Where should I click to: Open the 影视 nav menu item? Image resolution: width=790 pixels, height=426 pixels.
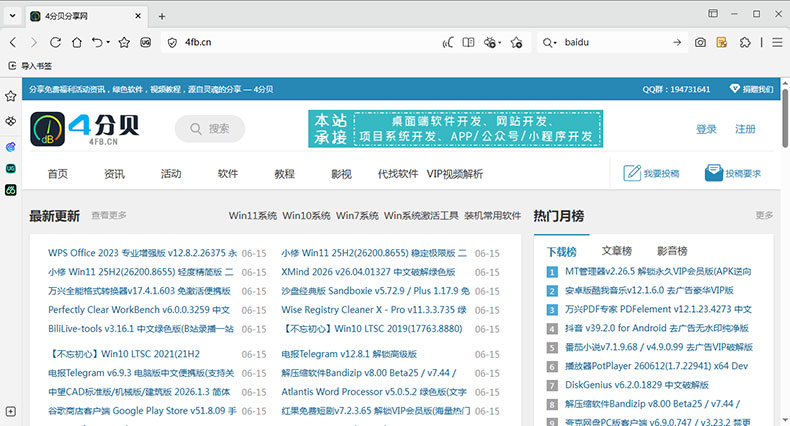(341, 174)
